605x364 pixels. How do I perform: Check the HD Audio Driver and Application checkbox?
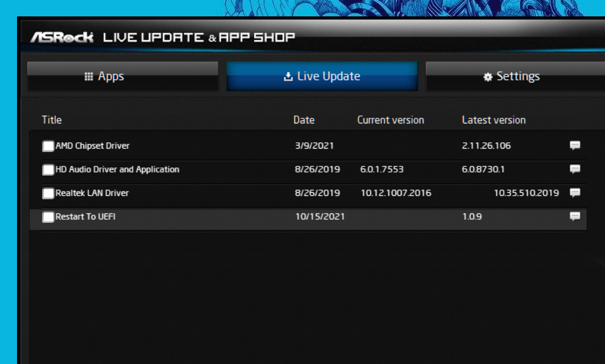tap(49, 169)
